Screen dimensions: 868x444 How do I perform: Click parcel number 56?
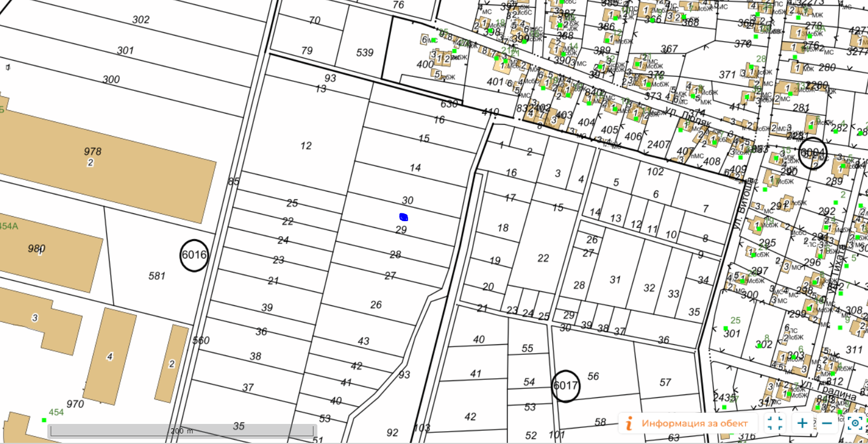pyautogui.click(x=594, y=376)
